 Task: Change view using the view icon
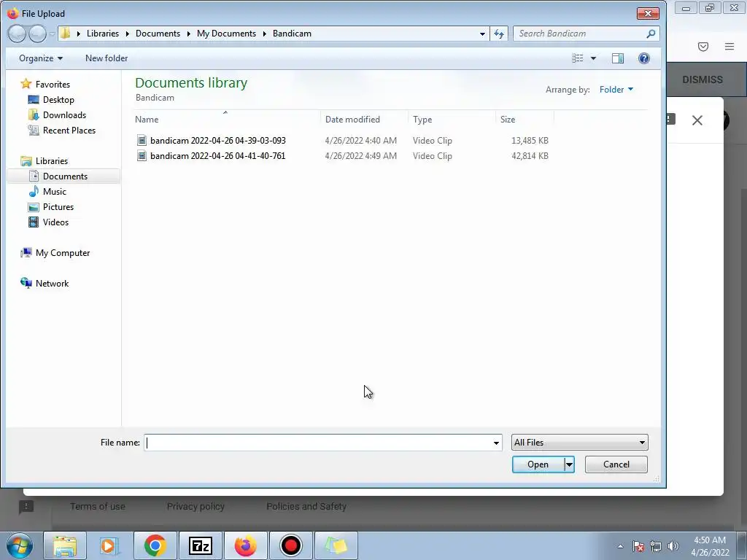coord(578,58)
